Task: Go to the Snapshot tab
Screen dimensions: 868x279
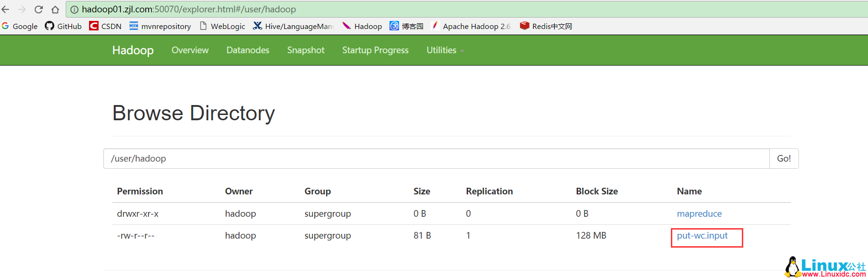Action: (306, 50)
